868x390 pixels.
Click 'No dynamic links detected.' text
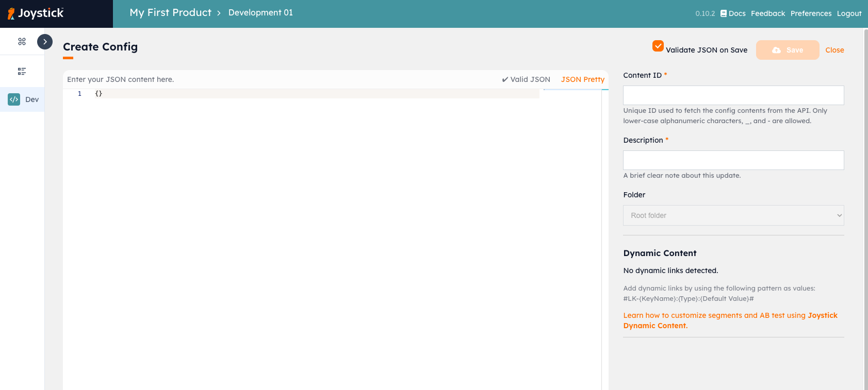(x=670, y=270)
